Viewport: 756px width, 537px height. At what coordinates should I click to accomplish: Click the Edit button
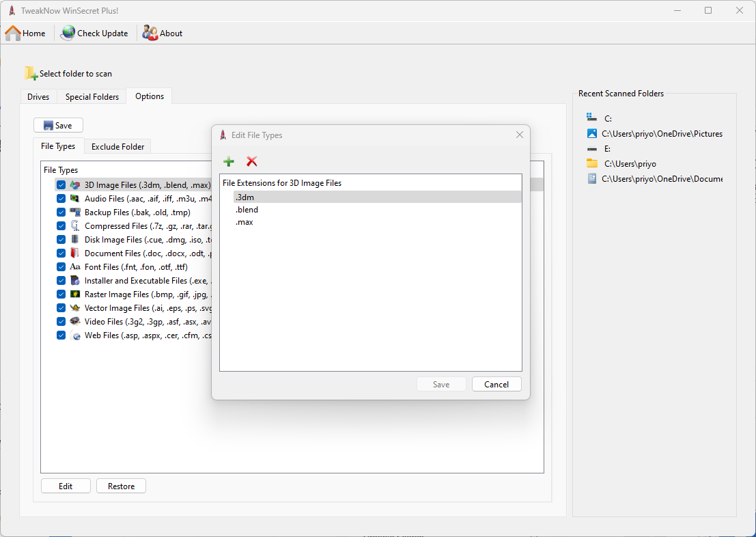66,486
